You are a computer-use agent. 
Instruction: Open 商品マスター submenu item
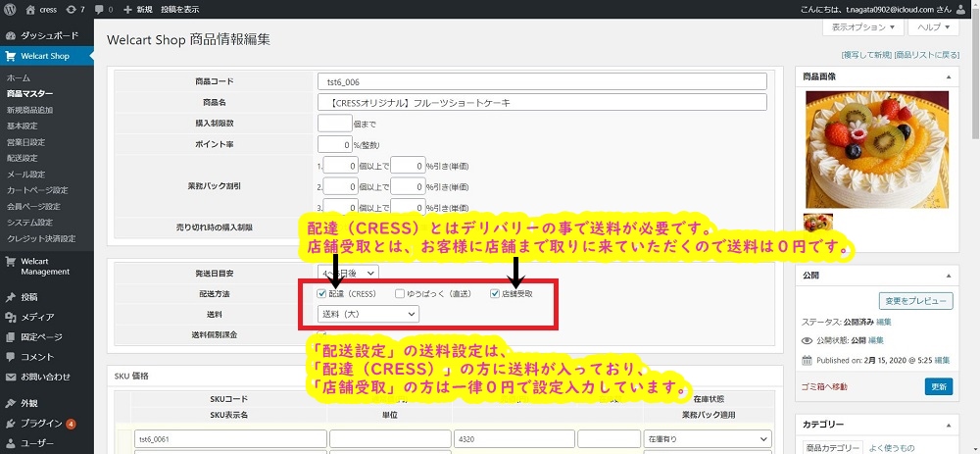point(29,94)
